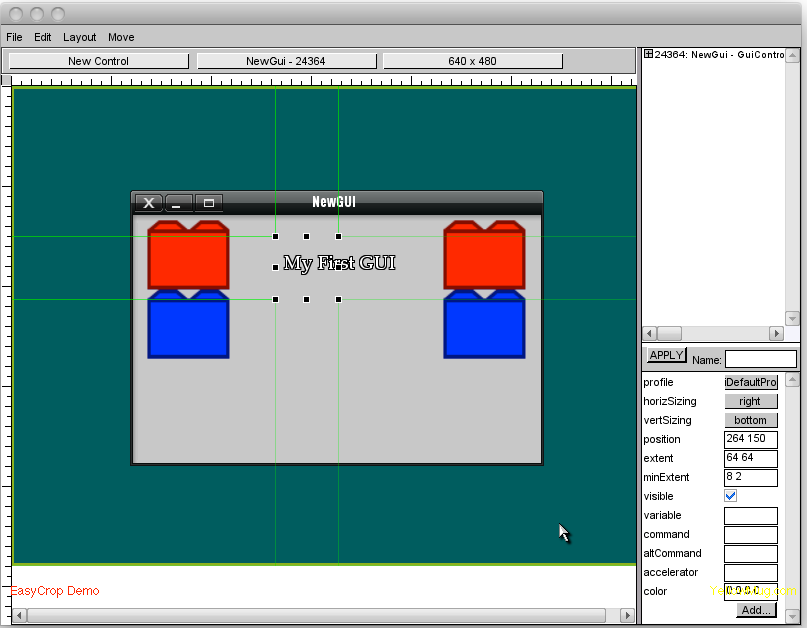Change horizSizing set to right
807x628 pixels.
750,401
